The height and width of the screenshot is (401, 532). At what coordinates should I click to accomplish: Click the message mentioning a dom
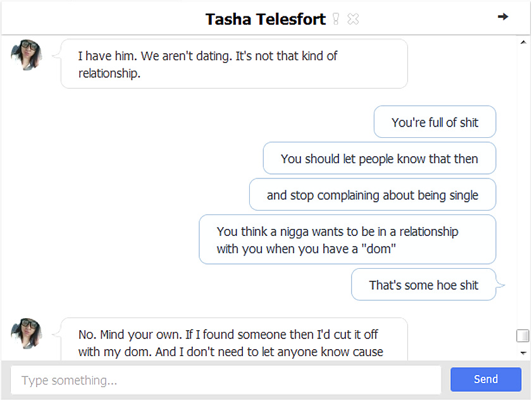347,239
